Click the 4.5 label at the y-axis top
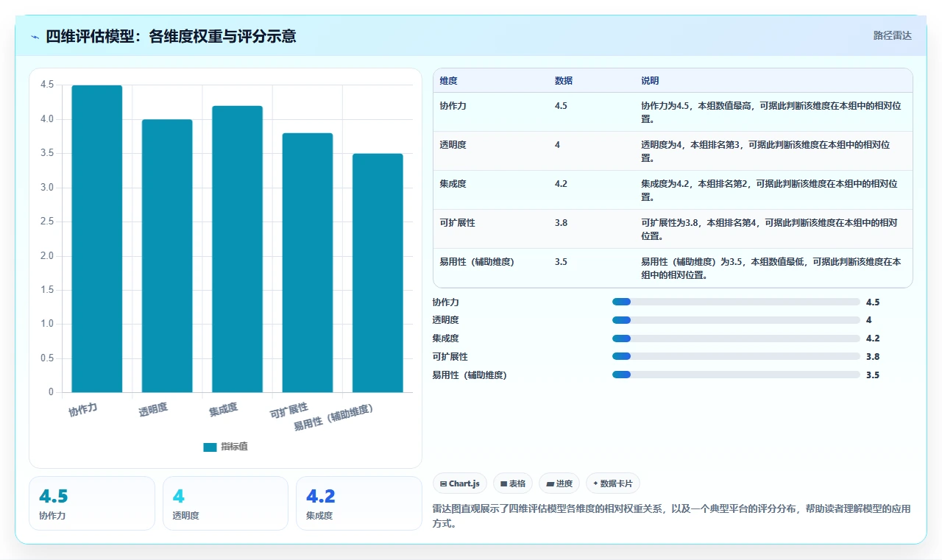 point(47,85)
